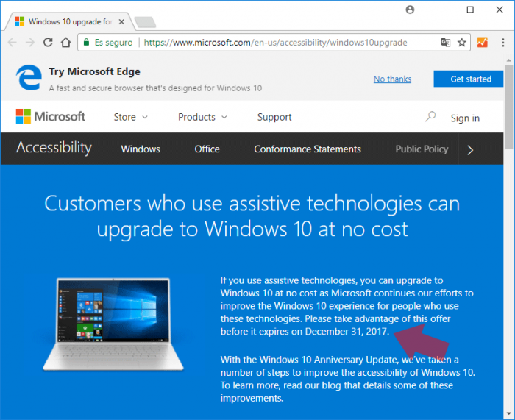Viewport: 515px width, 420px height.
Task: Open the site search magnifier
Action: (x=430, y=116)
